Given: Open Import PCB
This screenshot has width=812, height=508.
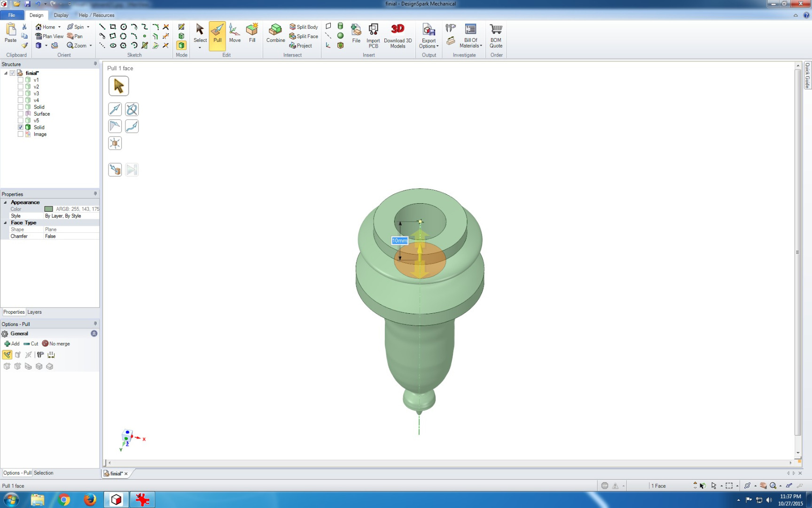Looking at the screenshot, I should [373, 36].
